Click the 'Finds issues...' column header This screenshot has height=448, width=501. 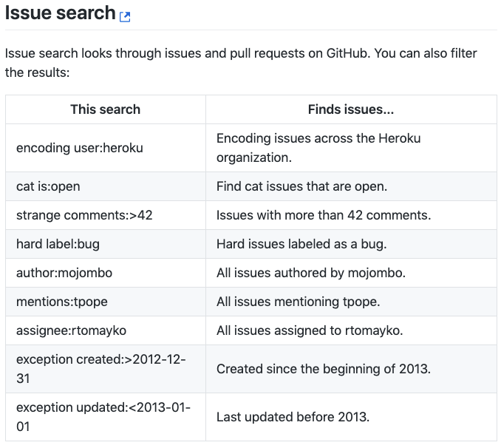click(x=351, y=109)
